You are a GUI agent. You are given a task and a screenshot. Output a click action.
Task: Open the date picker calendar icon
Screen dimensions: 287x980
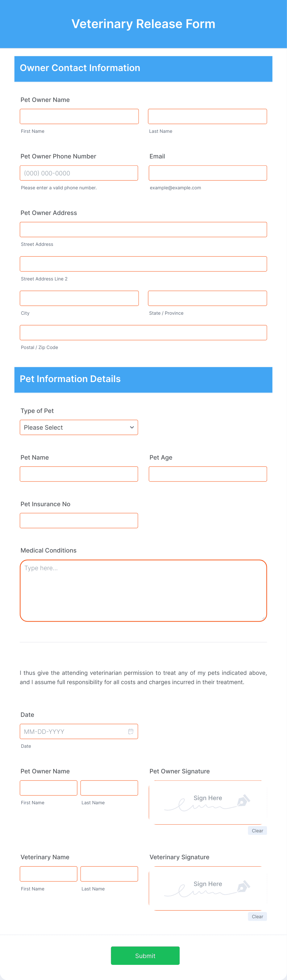pyautogui.click(x=131, y=731)
